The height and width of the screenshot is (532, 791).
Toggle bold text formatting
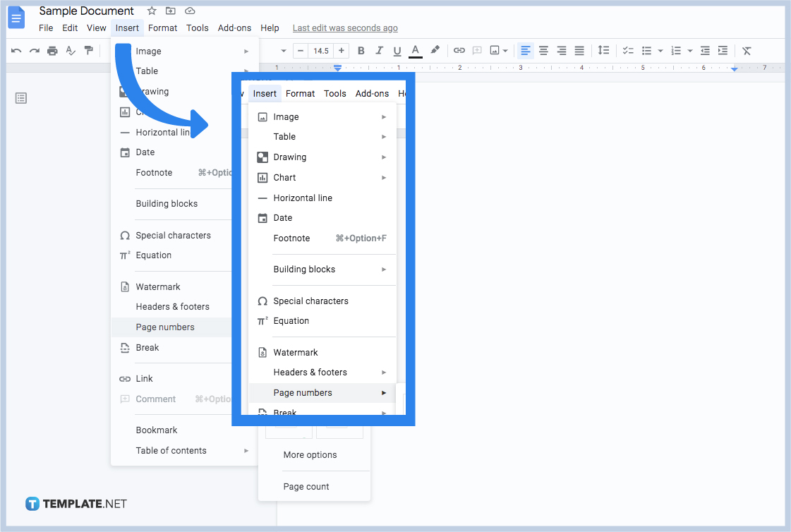pos(361,50)
